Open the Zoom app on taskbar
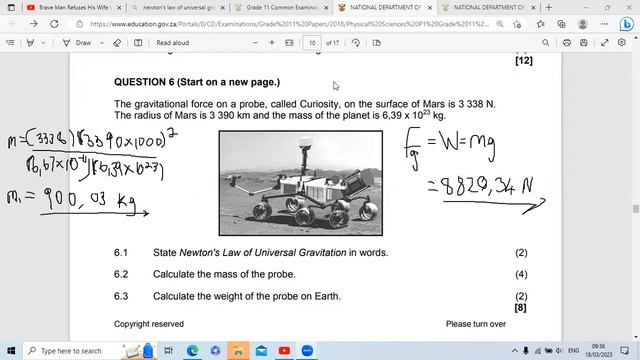This screenshot has width=640, height=360. (x=307, y=351)
